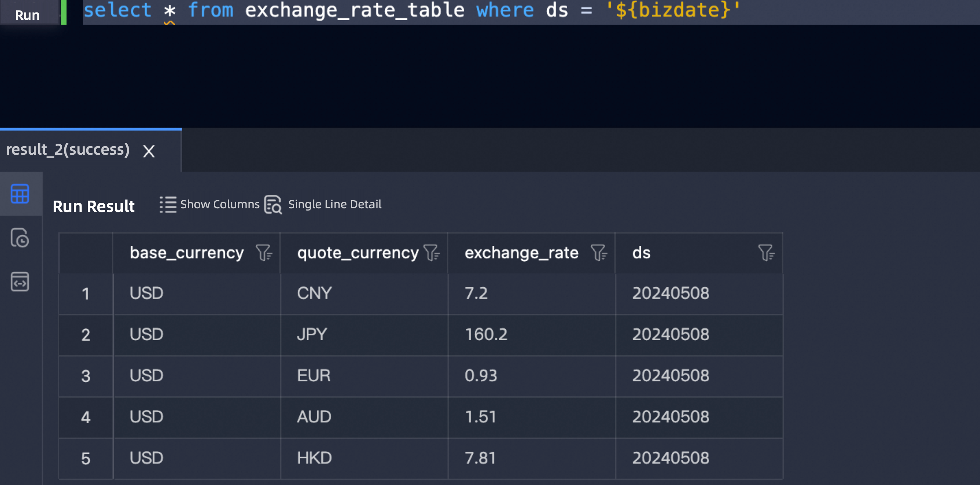
Task: Click the 0.93 exchange rate cell
Action: click(x=480, y=376)
